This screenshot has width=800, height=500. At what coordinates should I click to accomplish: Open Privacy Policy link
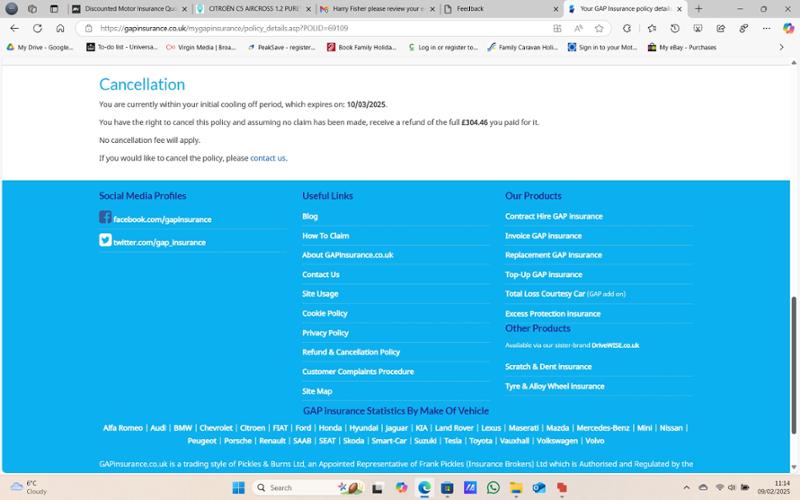pos(325,333)
